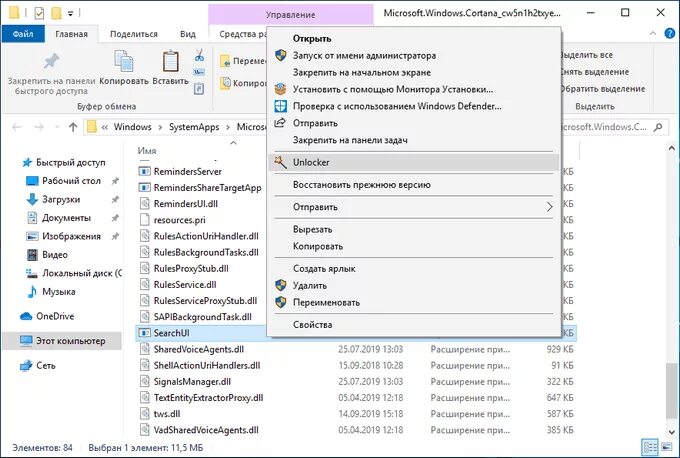The width and height of the screenshot is (680, 458).
Task: Click Обратить выделение in the ribbon
Action: 602,89
